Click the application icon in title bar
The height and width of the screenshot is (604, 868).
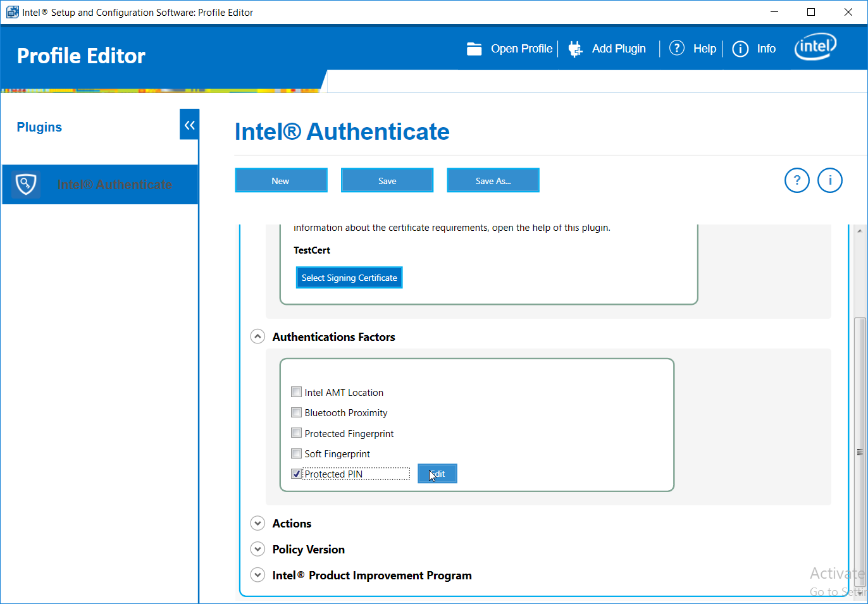[12, 12]
